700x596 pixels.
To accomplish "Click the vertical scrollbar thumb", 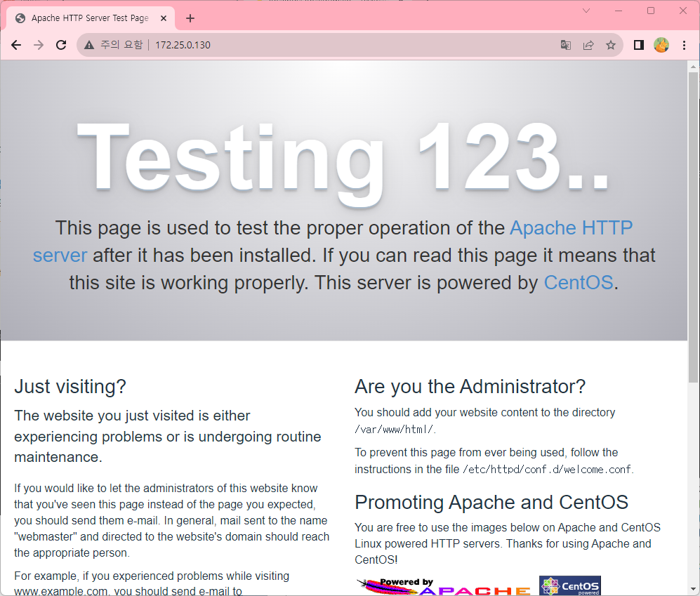I will [693, 227].
